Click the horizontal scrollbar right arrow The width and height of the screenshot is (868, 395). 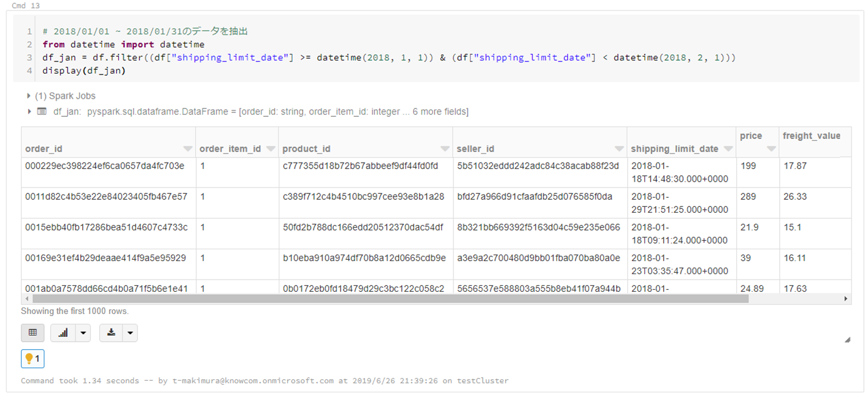pyautogui.click(x=846, y=299)
